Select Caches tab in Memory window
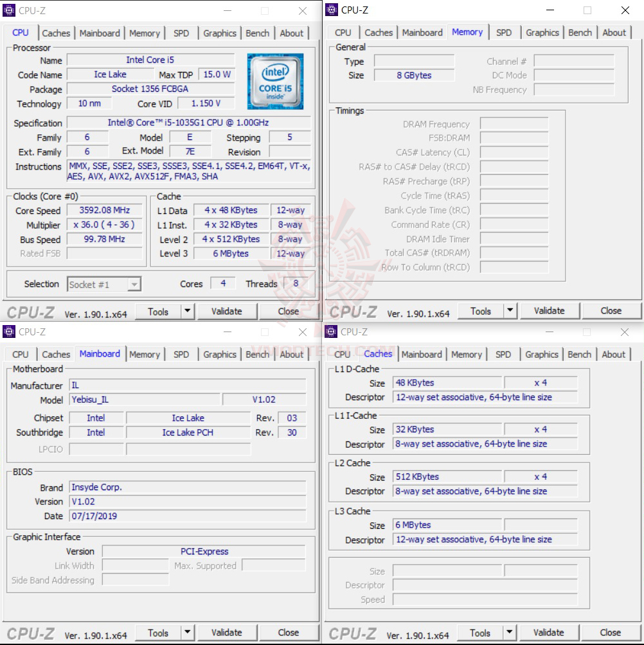644x645 pixels. pyautogui.click(x=379, y=33)
